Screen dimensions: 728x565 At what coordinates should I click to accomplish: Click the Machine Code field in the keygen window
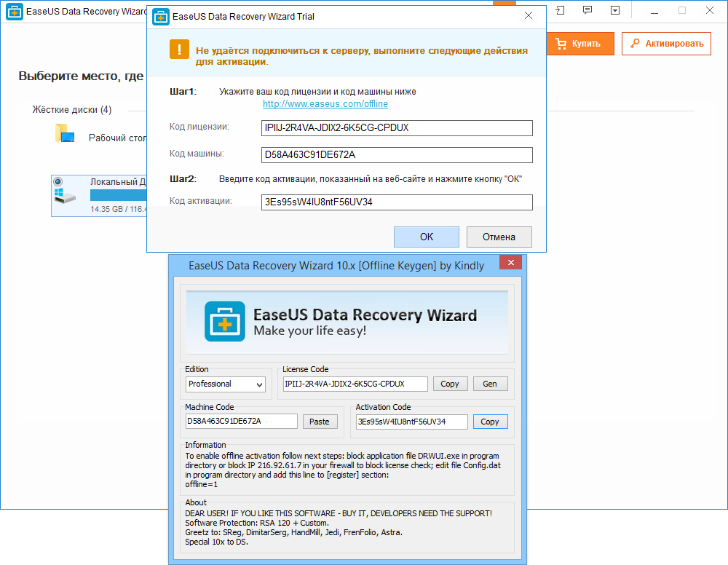pyautogui.click(x=242, y=421)
